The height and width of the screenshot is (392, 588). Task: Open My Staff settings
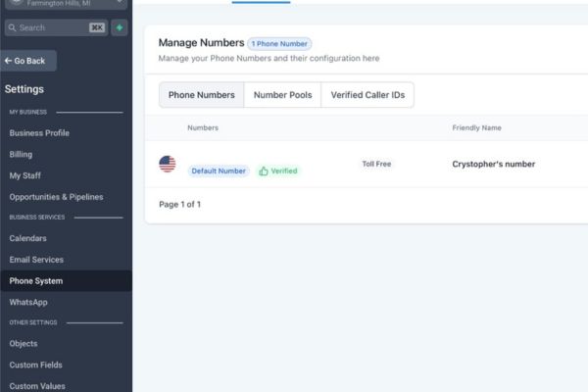[25, 175]
